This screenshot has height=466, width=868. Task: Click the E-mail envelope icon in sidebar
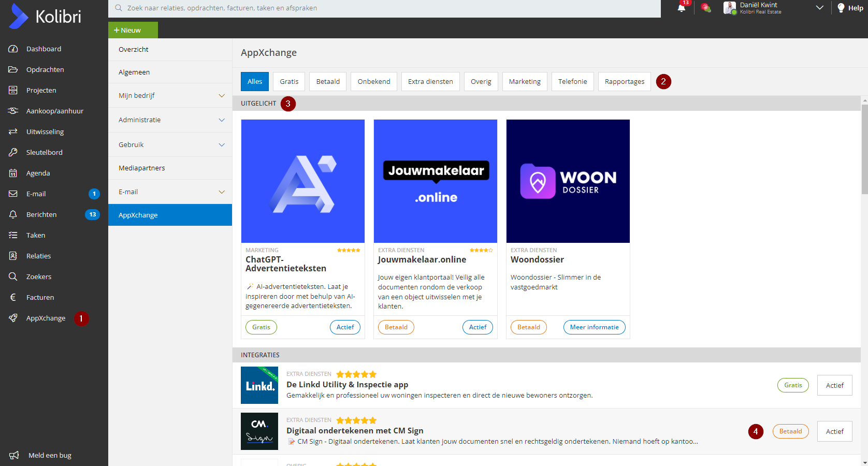[x=13, y=194]
